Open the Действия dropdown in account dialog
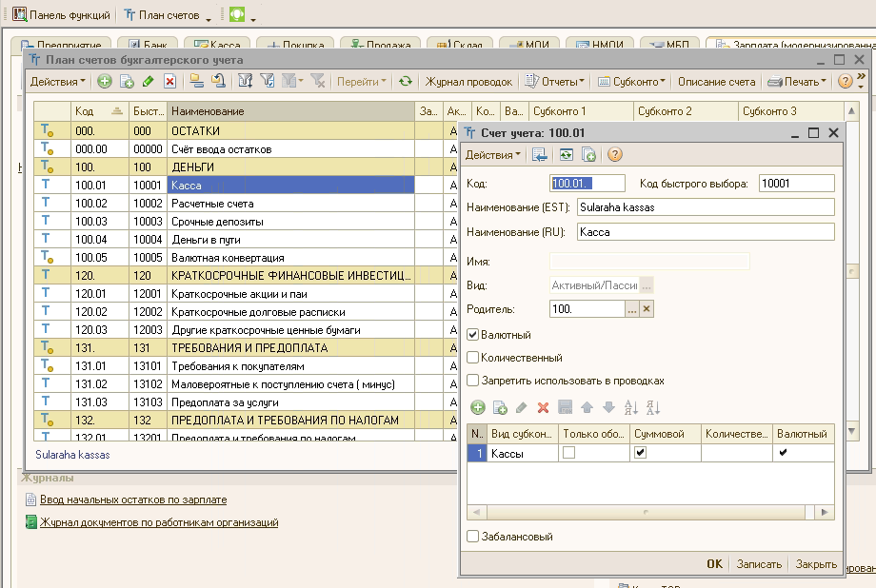876x588 pixels. click(x=493, y=154)
